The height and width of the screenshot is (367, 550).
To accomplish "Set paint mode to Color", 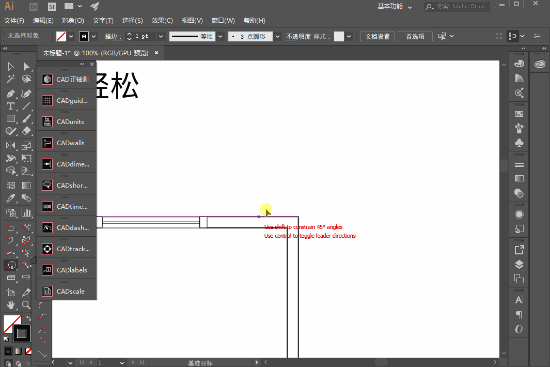I will point(8,351).
